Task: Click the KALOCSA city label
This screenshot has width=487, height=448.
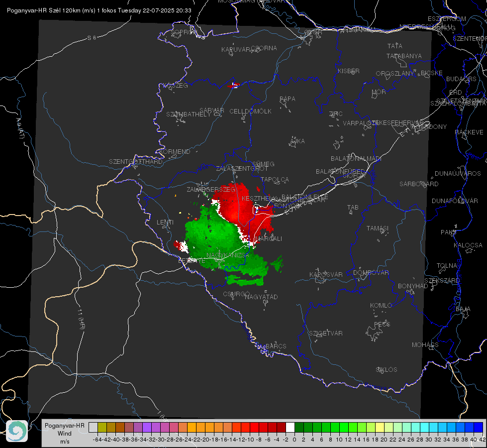Action: [x=468, y=245]
